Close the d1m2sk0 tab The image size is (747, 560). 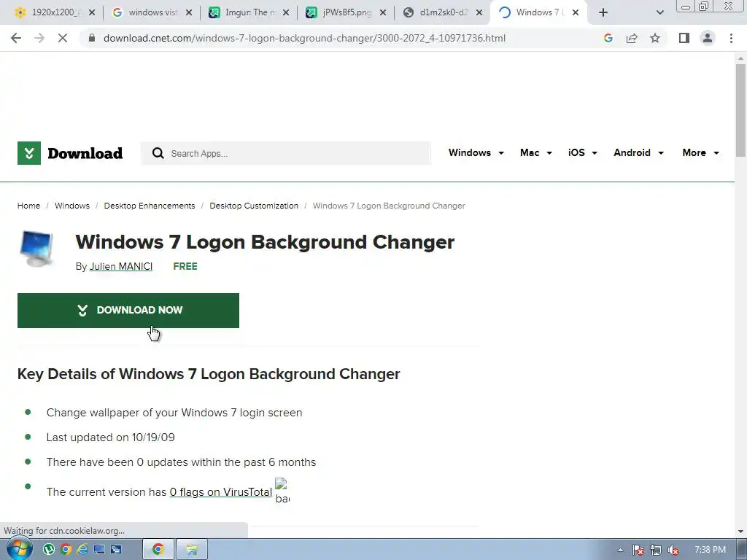point(480,13)
